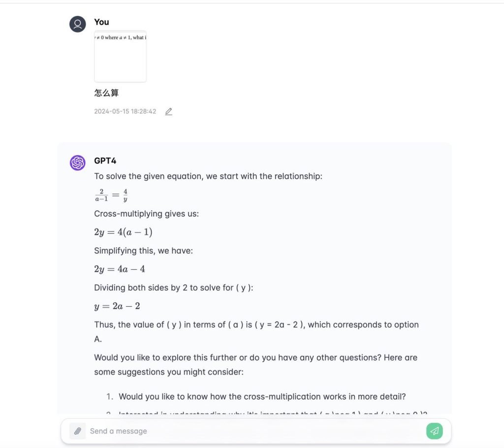Click the fraction equation 2/(a−1) = 4/y
The image size is (504, 448).
111,195
